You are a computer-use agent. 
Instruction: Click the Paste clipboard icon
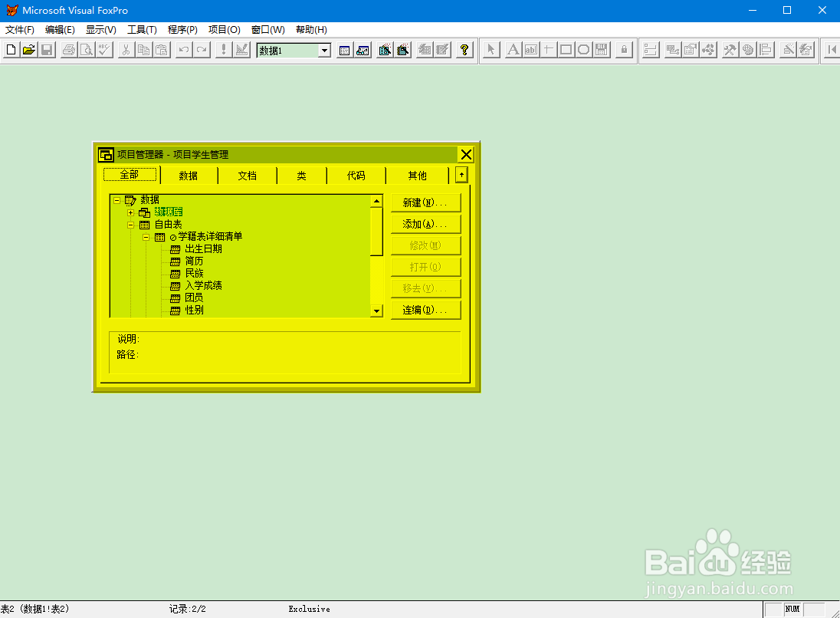point(162,51)
